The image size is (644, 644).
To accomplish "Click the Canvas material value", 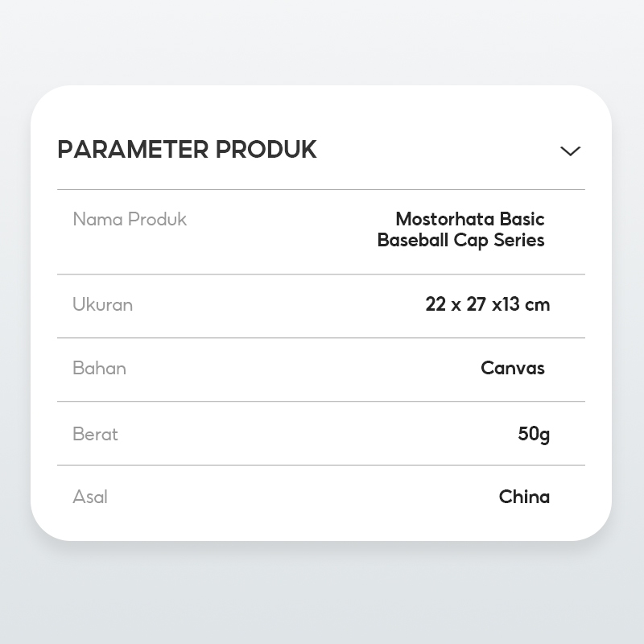I will (513, 368).
